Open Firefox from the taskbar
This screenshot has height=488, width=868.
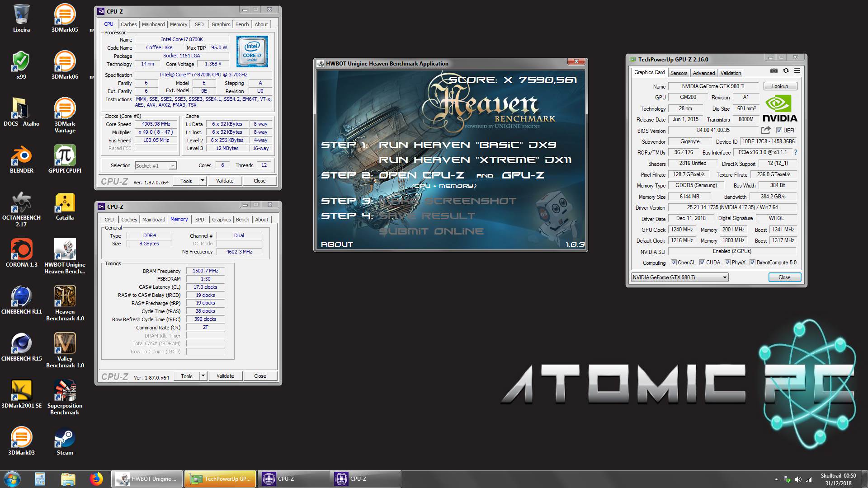pyautogui.click(x=96, y=479)
